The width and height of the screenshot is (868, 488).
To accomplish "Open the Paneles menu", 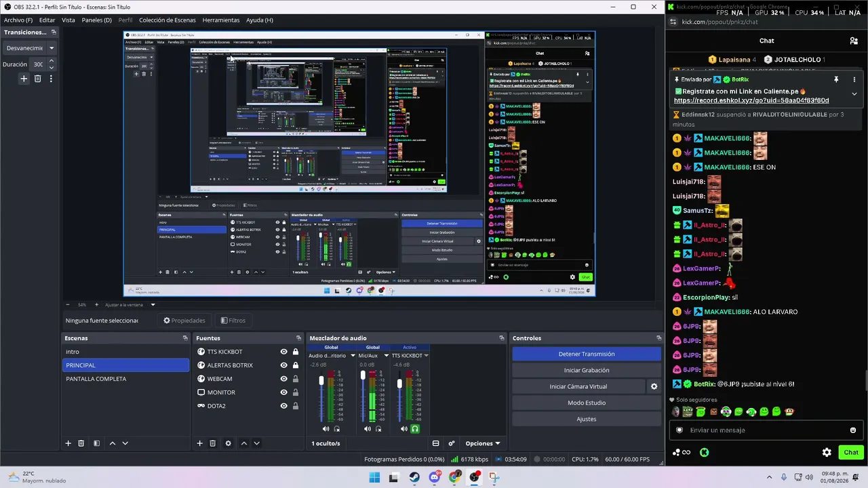I will pos(96,20).
